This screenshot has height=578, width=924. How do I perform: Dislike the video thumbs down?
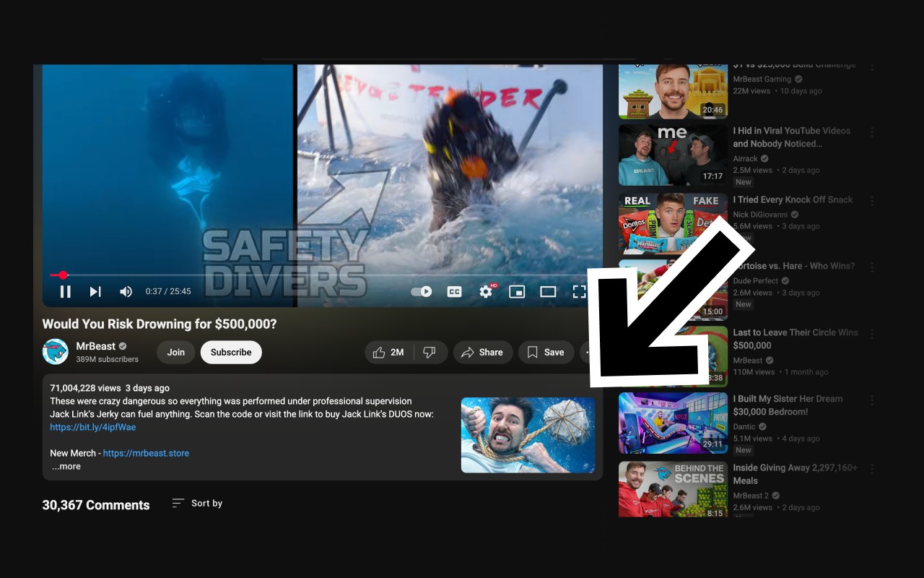(430, 352)
